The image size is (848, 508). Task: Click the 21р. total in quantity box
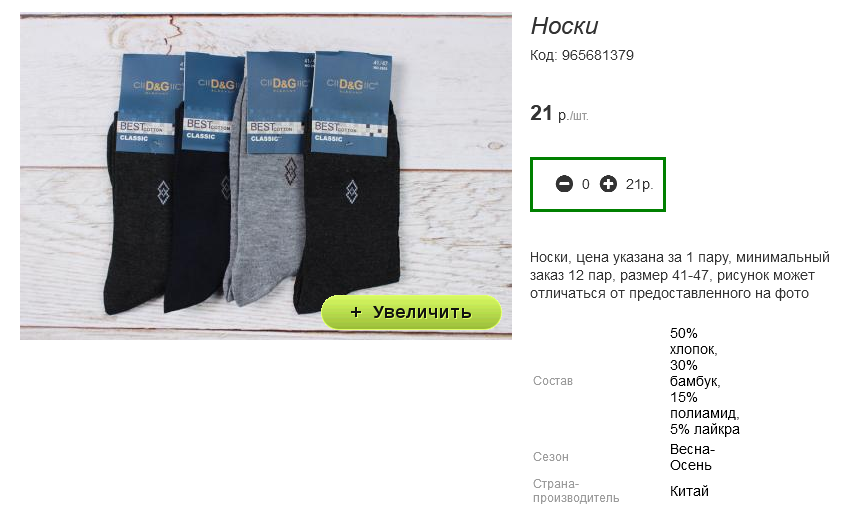(x=639, y=184)
